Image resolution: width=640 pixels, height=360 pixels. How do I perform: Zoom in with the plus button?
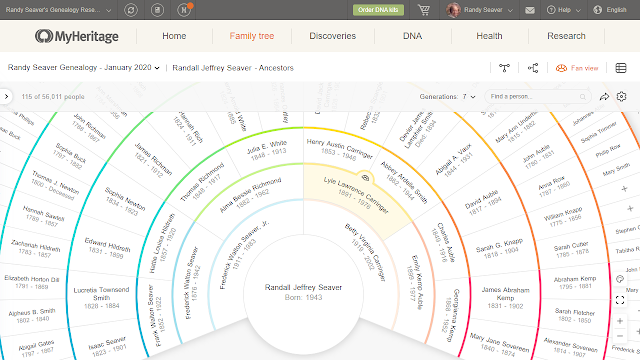(620, 321)
